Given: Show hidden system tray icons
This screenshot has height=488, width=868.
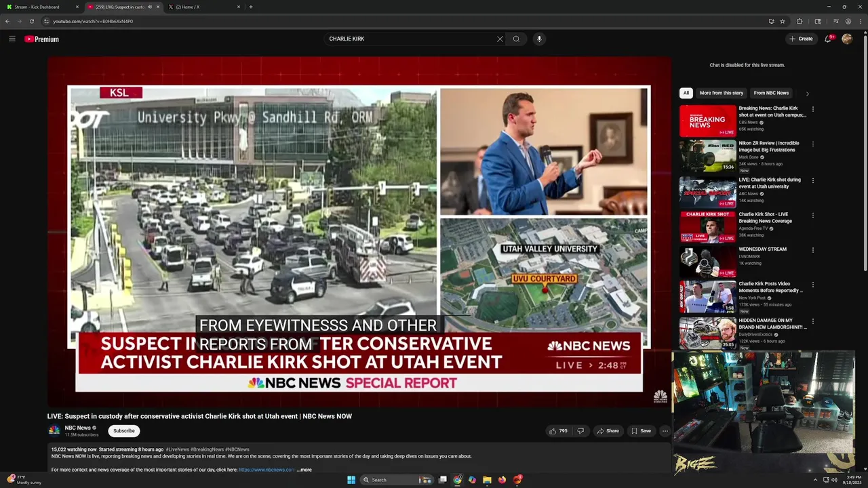Looking at the screenshot, I should (815, 480).
